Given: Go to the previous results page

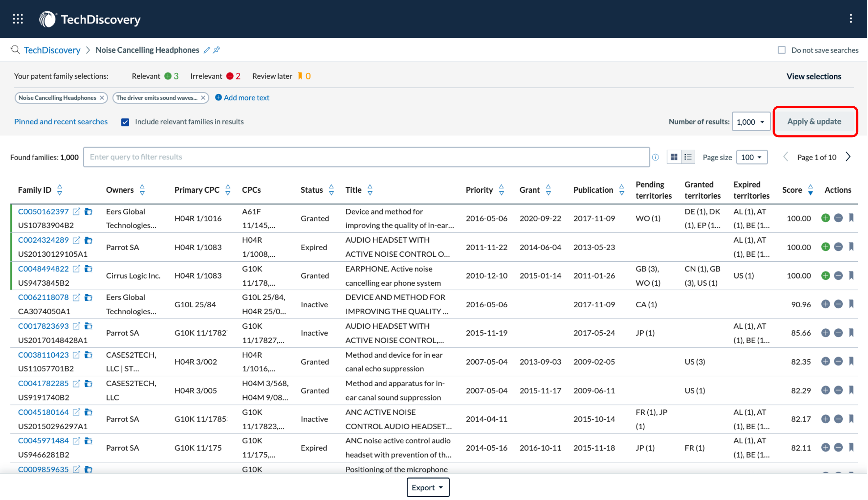Looking at the screenshot, I should coord(785,157).
